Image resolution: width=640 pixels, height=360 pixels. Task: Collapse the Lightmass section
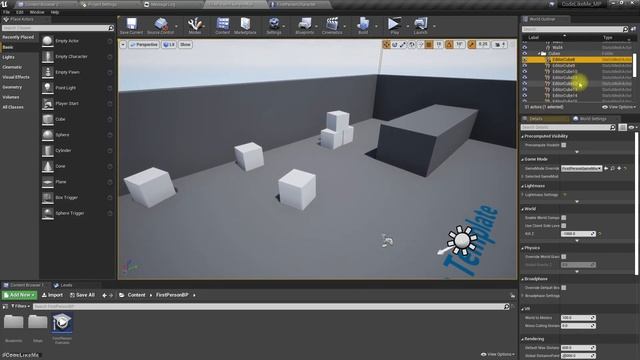[x=523, y=186]
